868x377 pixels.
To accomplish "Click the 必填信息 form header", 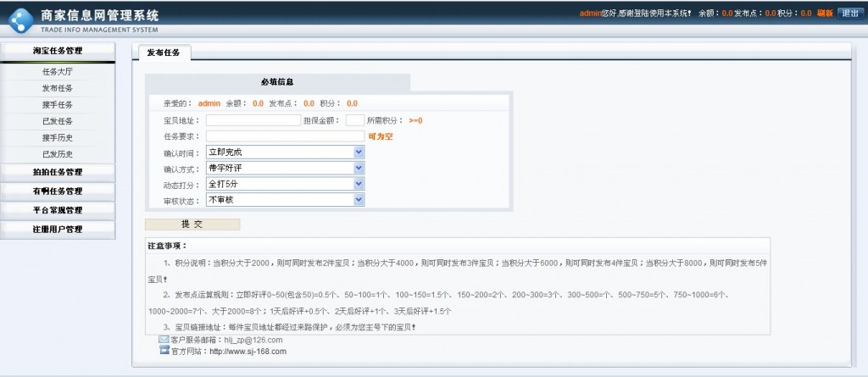I will pos(277,82).
